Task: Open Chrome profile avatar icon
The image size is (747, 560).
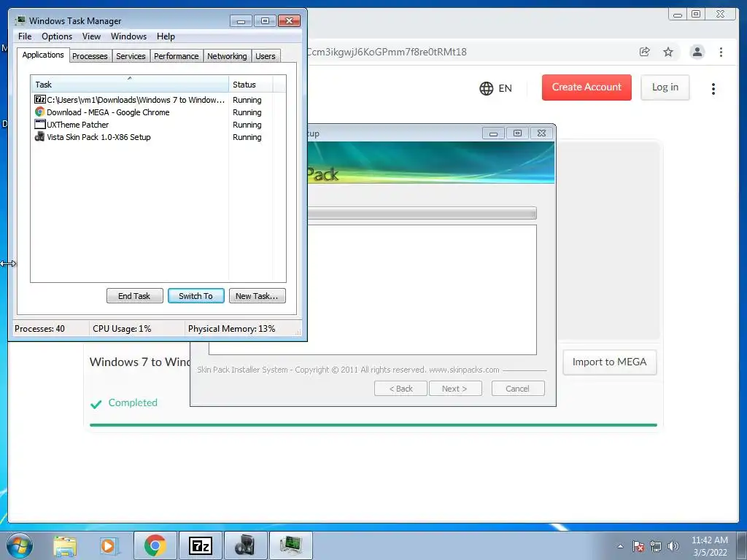Action: pyautogui.click(x=697, y=52)
